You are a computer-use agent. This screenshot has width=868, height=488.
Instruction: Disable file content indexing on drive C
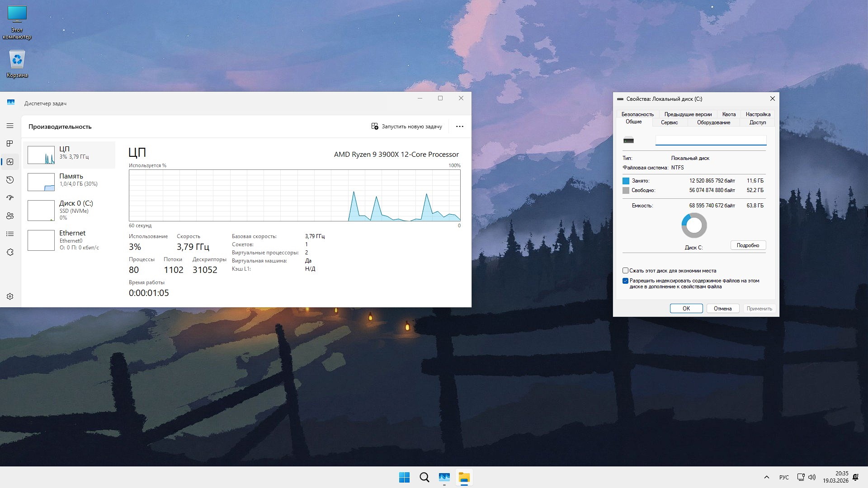(626, 280)
